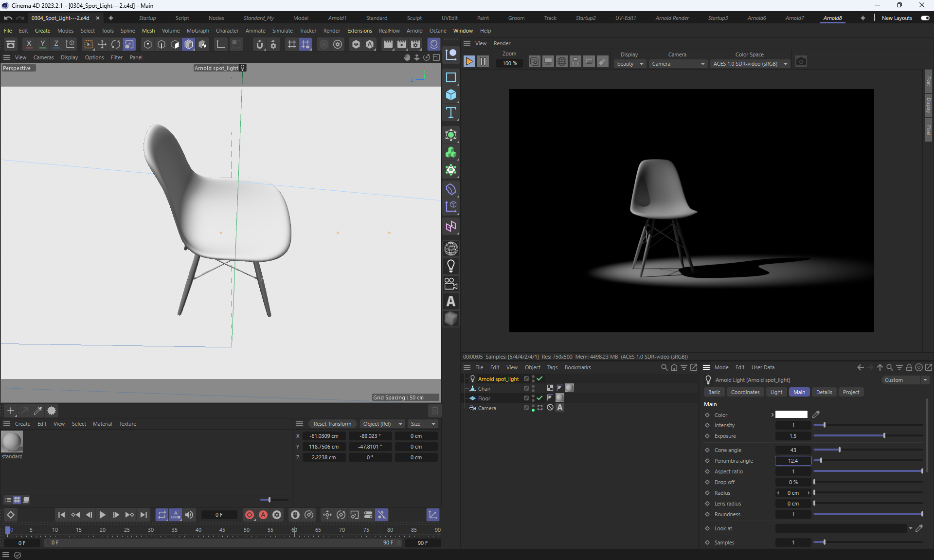Click the Text spline tool icon
The width and height of the screenshot is (934, 560).
coord(451,113)
